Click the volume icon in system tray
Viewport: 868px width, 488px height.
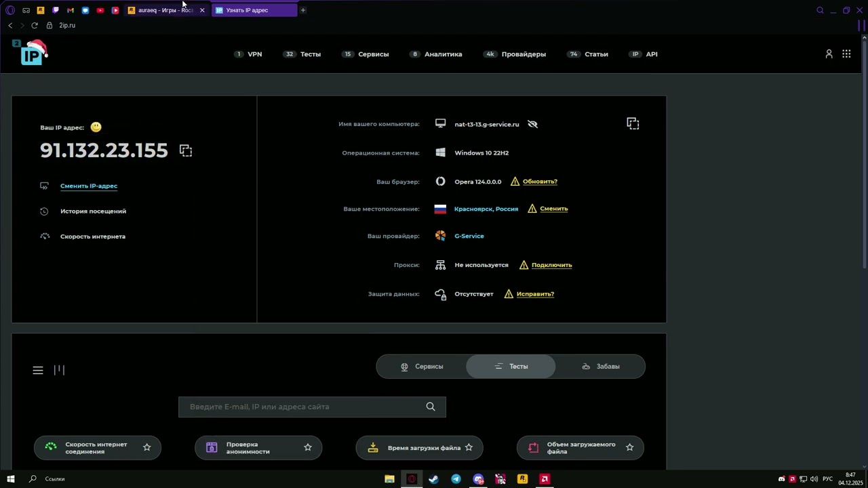814,479
